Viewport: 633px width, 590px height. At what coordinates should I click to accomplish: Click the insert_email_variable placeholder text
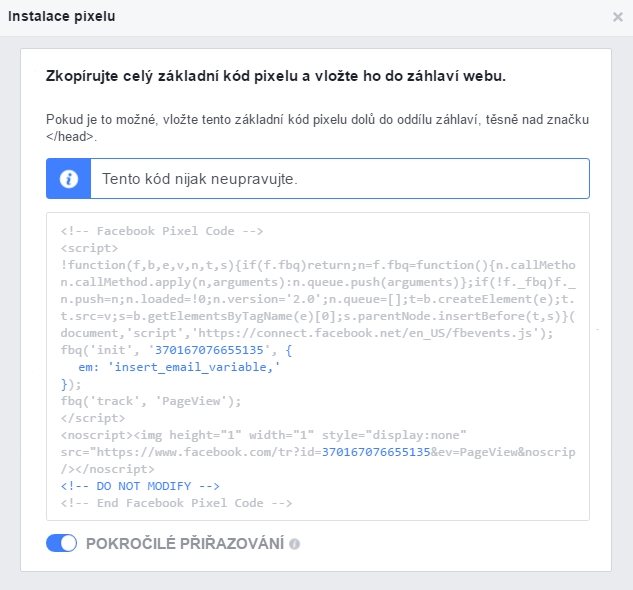[x=194, y=367]
